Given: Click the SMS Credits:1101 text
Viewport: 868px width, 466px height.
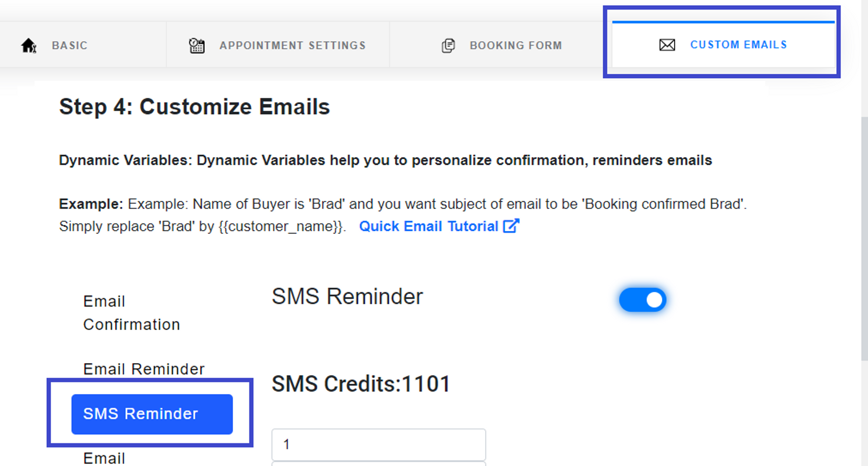Looking at the screenshot, I should coord(361,384).
